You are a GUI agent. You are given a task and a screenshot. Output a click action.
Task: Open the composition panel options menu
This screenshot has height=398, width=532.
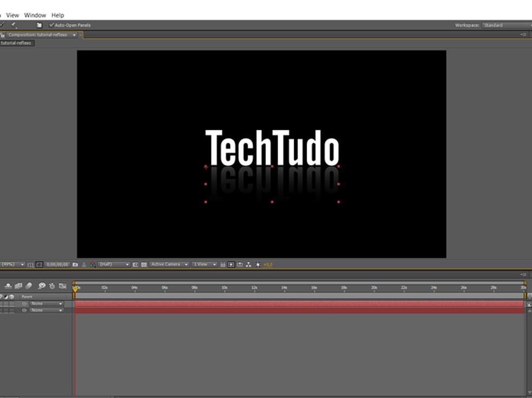click(523, 35)
